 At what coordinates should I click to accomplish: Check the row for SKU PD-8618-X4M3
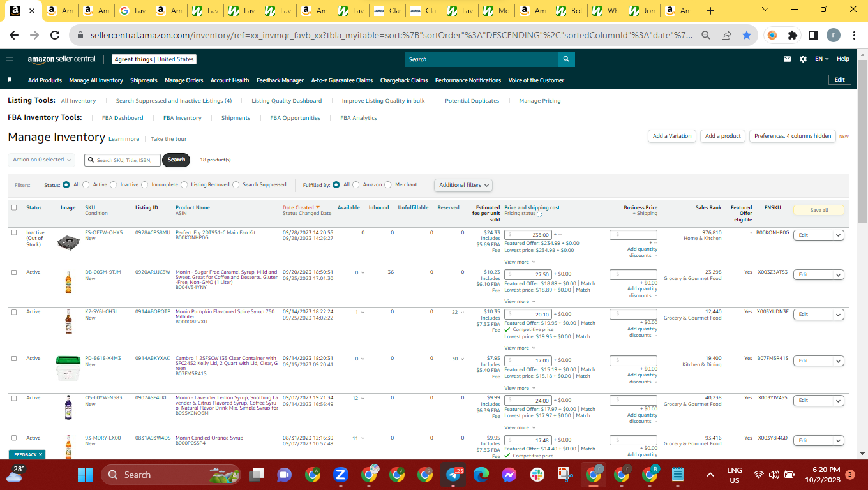point(14,359)
